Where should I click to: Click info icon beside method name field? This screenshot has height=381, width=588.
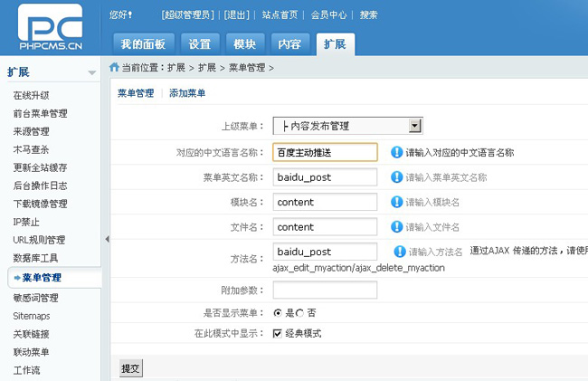click(x=399, y=251)
